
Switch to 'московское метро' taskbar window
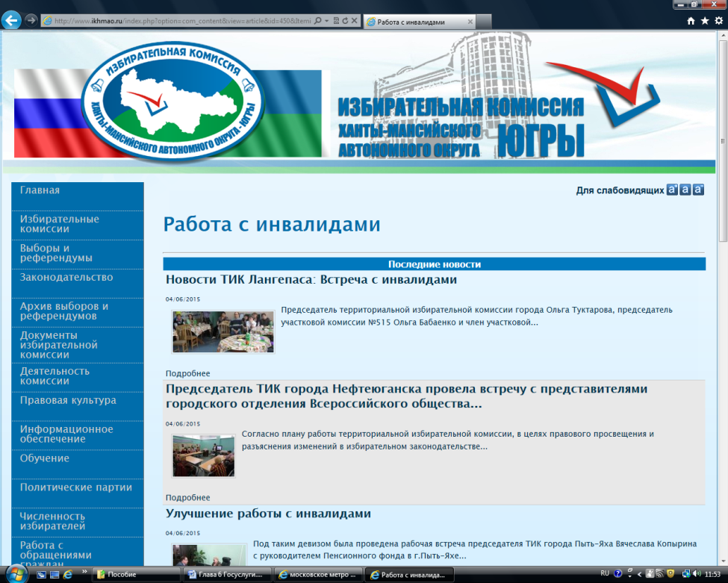[x=317, y=575]
